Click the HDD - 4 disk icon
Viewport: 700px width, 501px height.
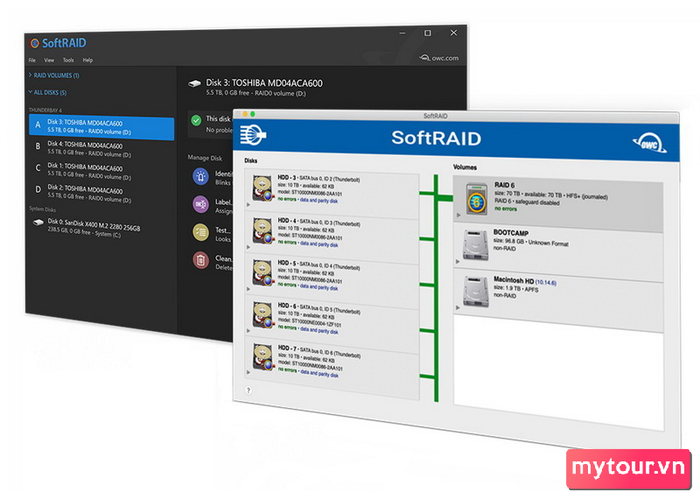coord(263,231)
